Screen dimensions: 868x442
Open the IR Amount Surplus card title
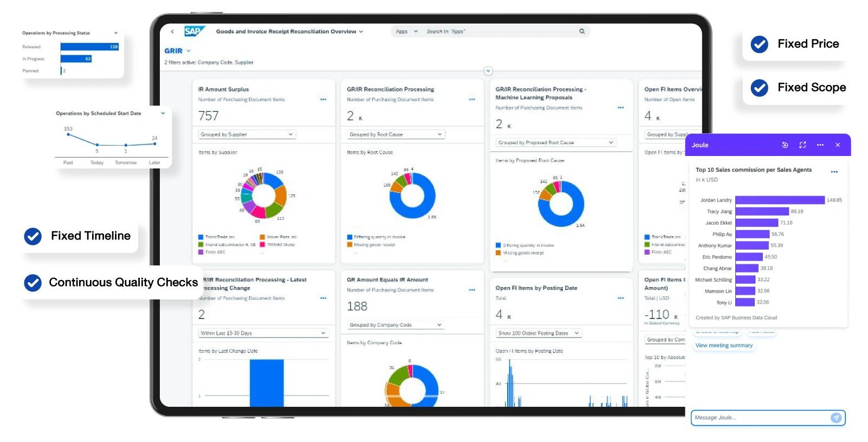pyautogui.click(x=223, y=89)
